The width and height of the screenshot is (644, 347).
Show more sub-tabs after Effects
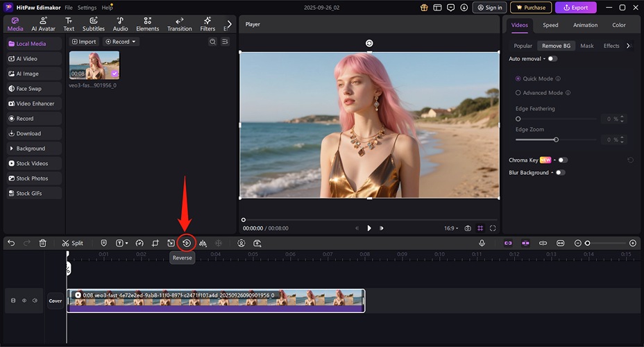tap(628, 46)
